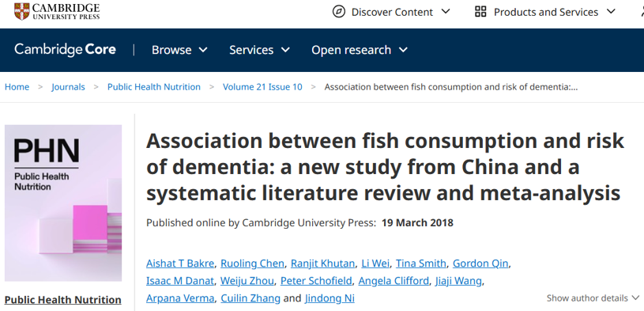
Task: Click the PHN journal cover thumbnail
Action: click(x=63, y=203)
